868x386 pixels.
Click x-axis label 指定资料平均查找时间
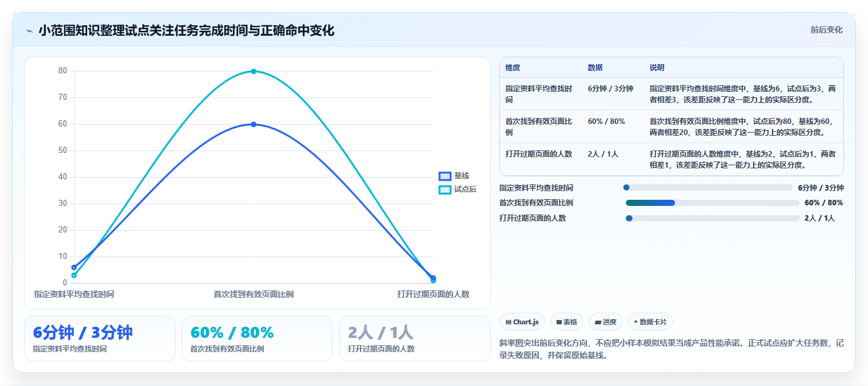74,295
